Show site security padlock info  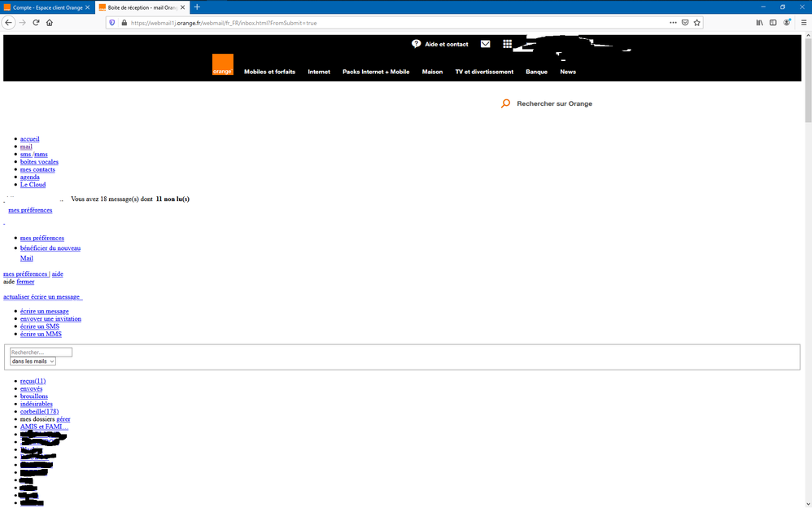point(124,23)
